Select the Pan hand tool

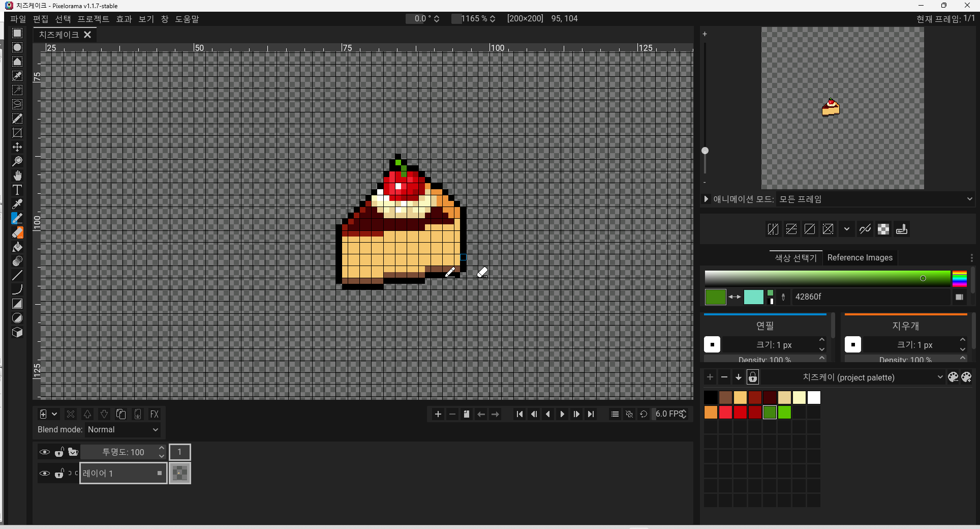click(x=17, y=176)
